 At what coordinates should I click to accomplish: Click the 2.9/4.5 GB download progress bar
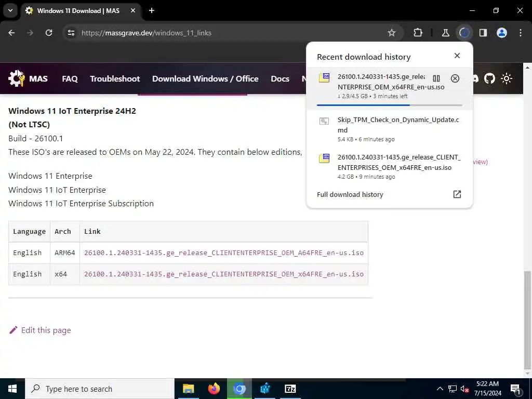pyautogui.click(x=390, y=105)
